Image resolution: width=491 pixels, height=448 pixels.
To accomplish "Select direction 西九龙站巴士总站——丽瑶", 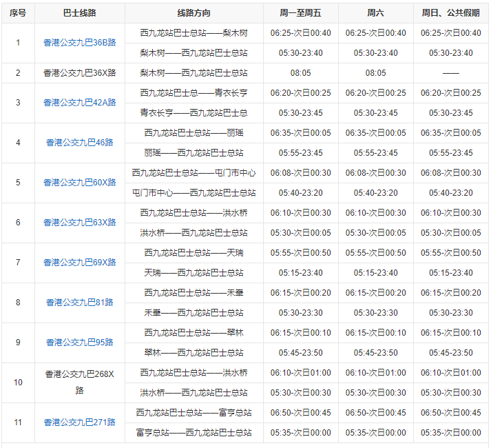I will tap(194, 133).
